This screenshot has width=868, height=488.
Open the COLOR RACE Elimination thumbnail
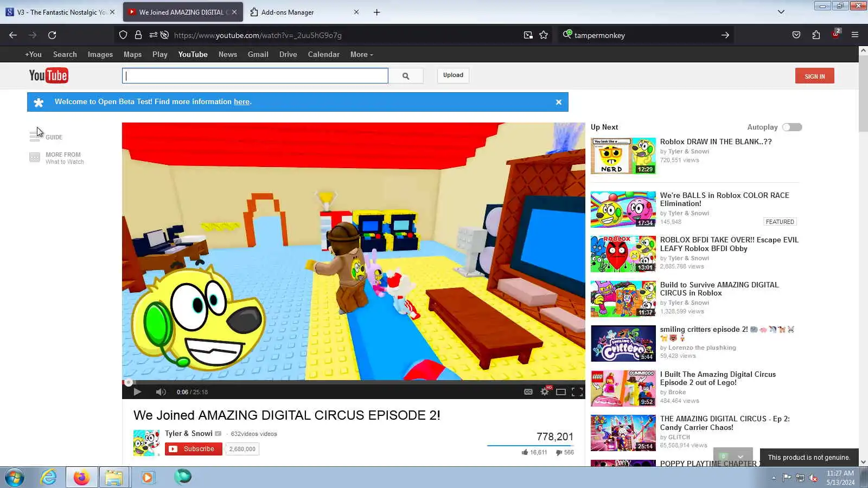coord(623,209)
